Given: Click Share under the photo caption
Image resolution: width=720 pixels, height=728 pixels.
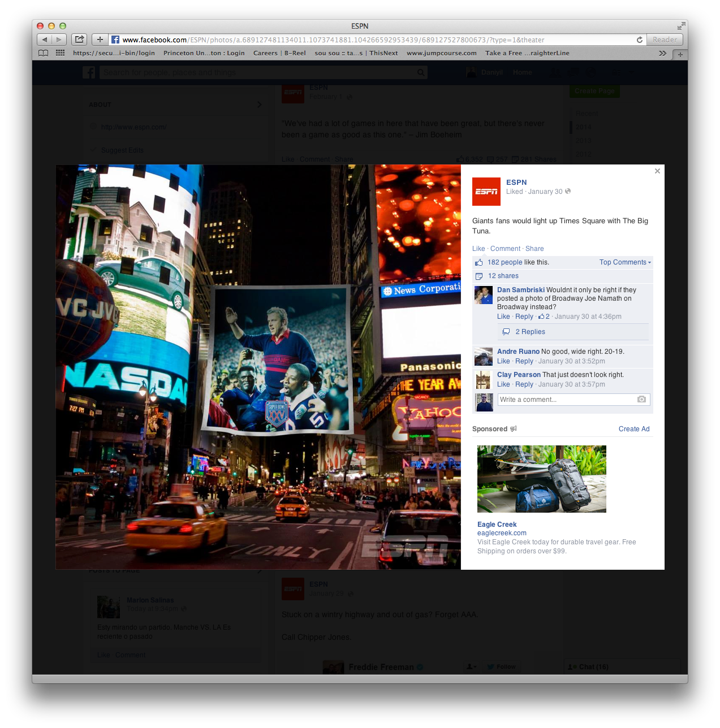Looking at the screenshot, I should click(x=534, y=249).
